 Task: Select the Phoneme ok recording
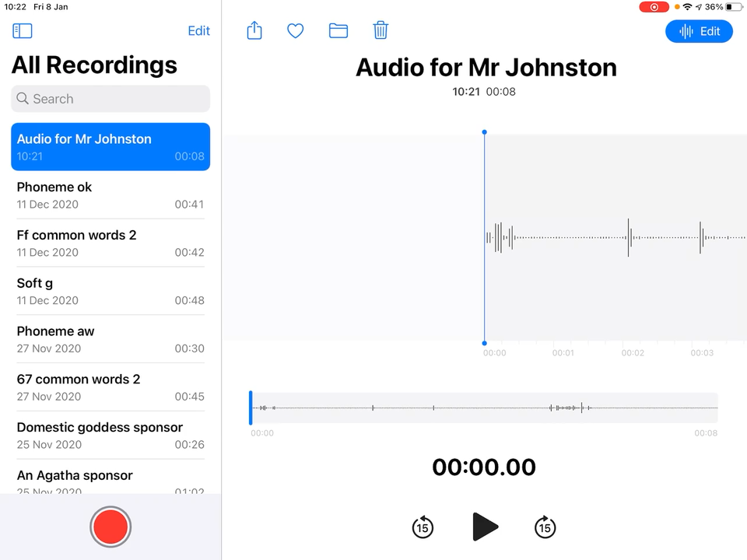pyautogui.click(x=110, y=195)
